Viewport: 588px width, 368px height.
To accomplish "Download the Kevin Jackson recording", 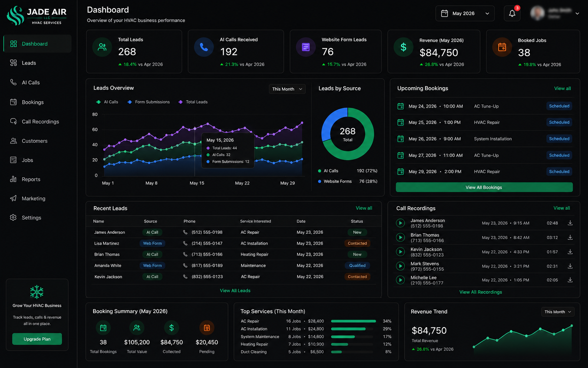I will pyautogui.click(x=570, y=252).
